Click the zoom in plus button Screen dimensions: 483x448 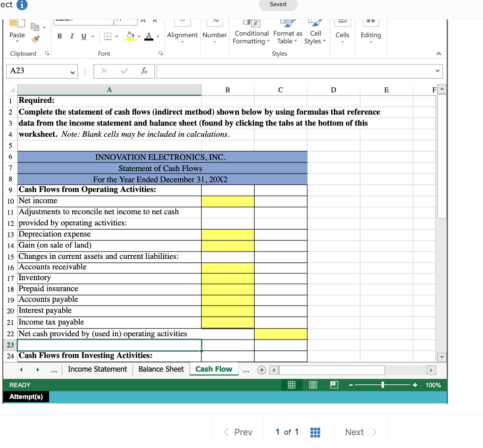coord(415,385)
